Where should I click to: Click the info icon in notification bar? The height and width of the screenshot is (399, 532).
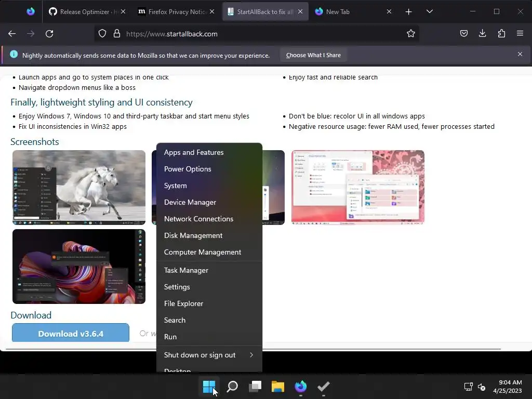[x=14, y=54]
